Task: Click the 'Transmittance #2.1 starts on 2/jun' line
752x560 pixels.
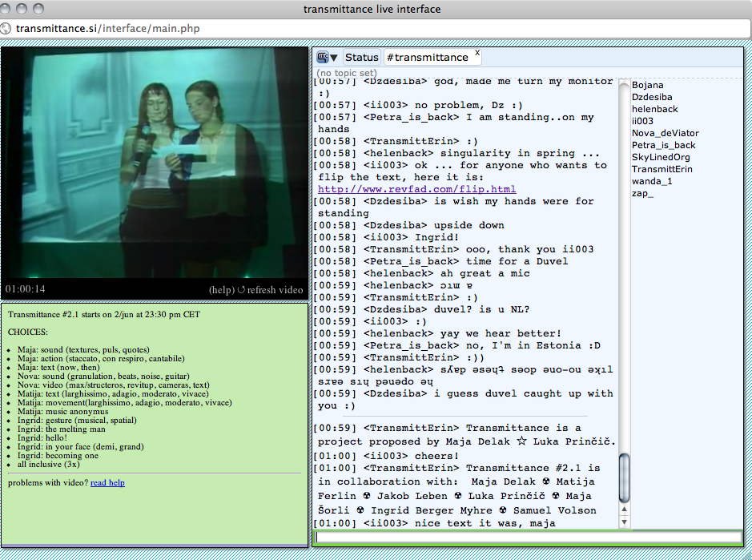Action: (x=104, y=314)
